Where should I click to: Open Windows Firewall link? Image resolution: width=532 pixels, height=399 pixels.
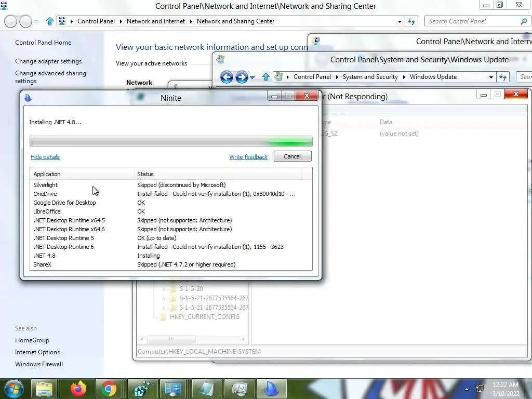(x=38, y=364)
